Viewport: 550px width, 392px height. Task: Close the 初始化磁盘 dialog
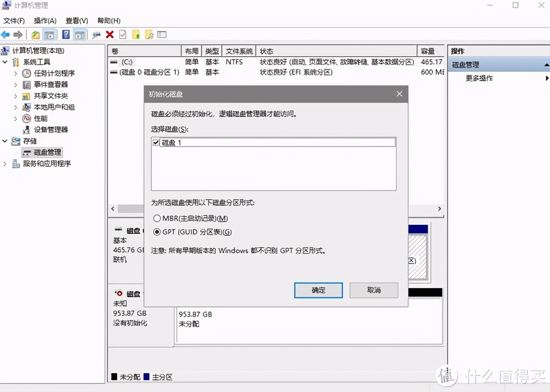[399, 94]
